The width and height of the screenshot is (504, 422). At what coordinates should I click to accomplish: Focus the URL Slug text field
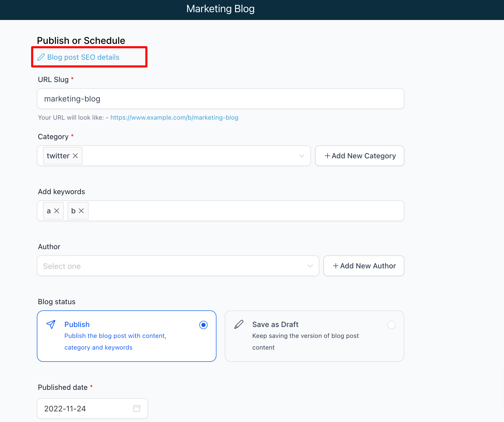pos(220,99)
